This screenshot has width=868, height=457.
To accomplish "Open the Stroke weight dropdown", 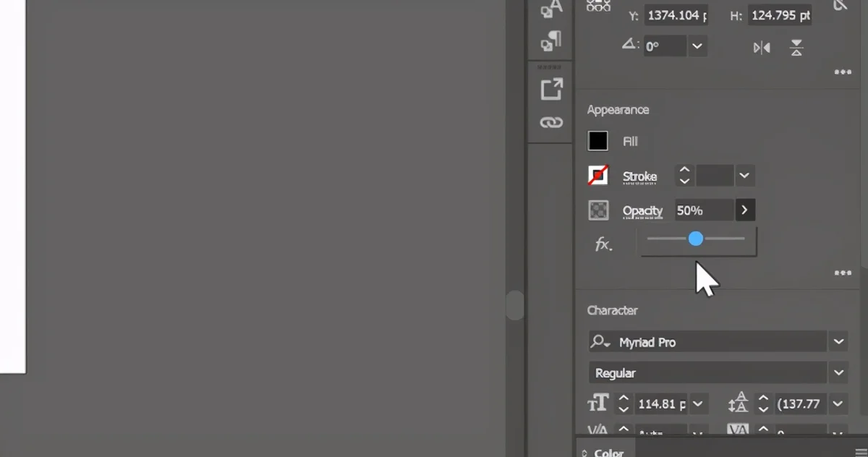I will (x=744, y=176).
